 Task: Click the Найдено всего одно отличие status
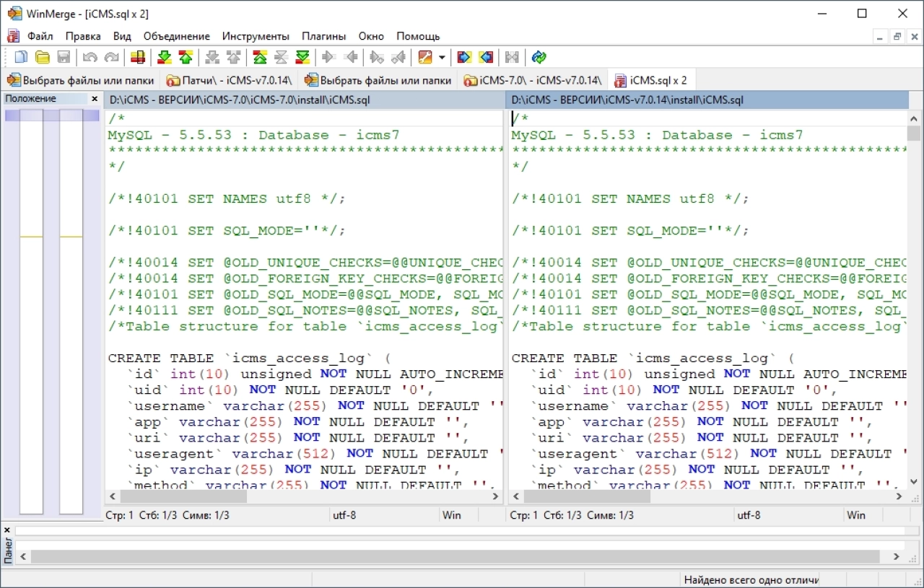751,579
